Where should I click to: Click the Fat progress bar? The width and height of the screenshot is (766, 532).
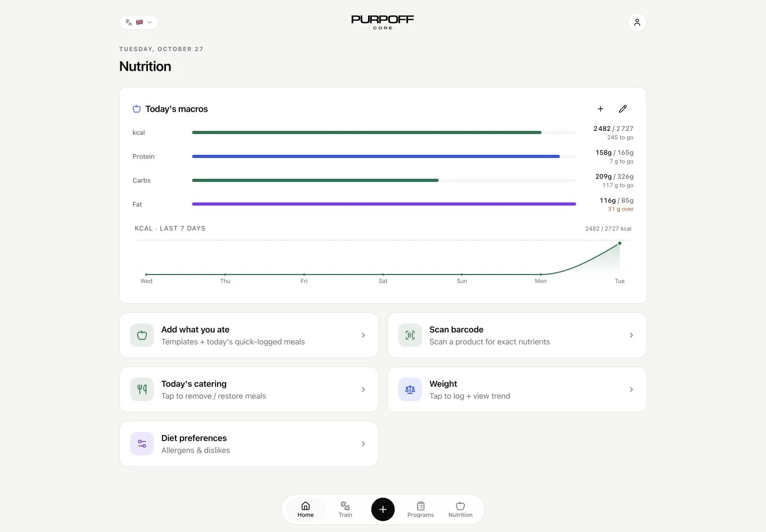point(384,204)
